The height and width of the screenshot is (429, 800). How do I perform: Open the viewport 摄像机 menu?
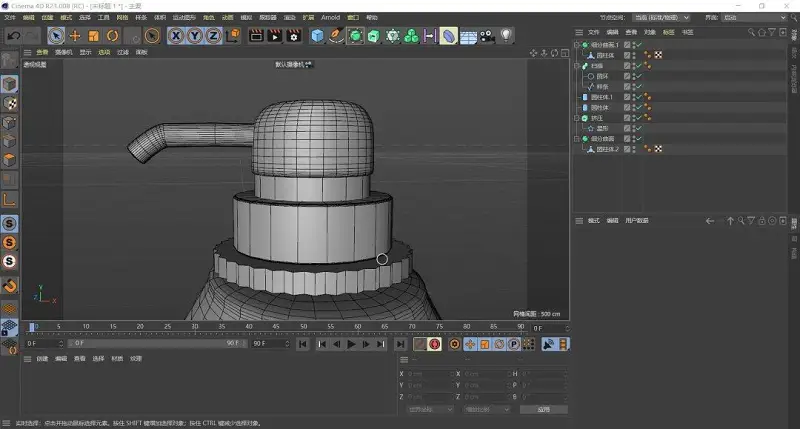coord(63,52)
